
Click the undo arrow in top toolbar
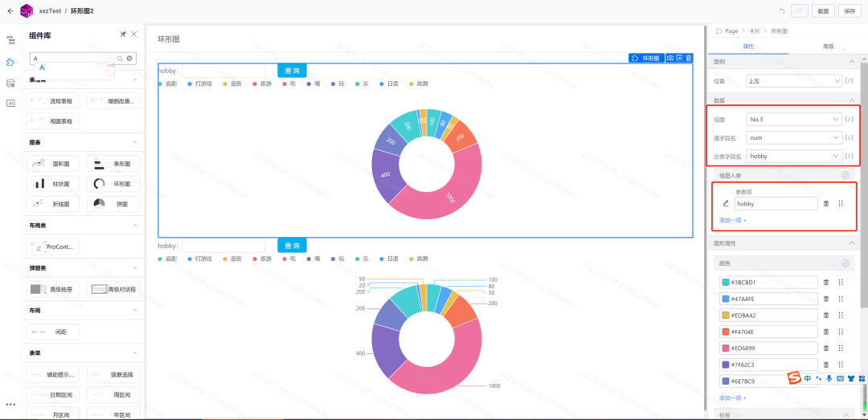782,11
